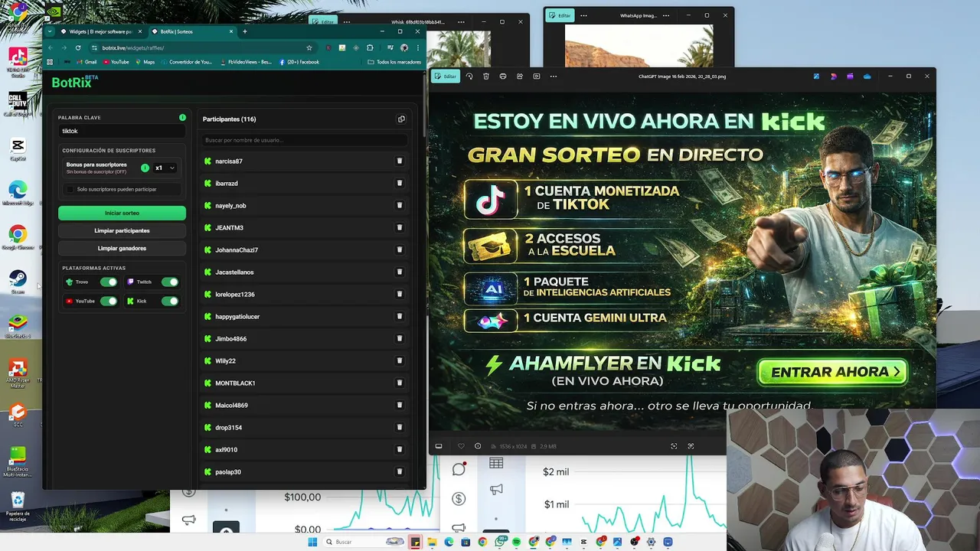This screenshot has width=980, height=551.
Task: Remove Maicol4869 via its trash icon
Action: 399,405
